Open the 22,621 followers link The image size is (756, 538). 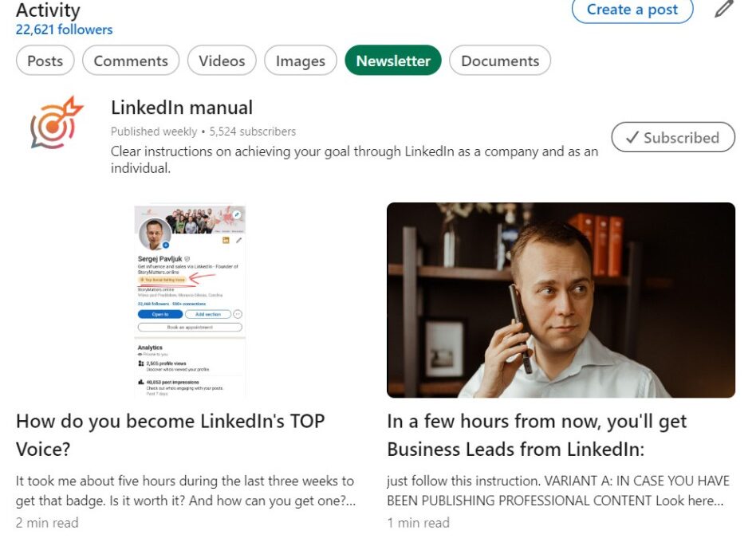click(62, 29)
